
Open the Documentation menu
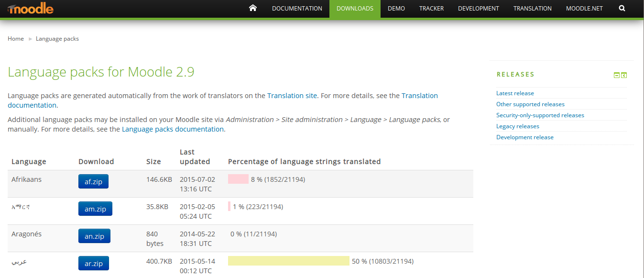pos(297,9)
